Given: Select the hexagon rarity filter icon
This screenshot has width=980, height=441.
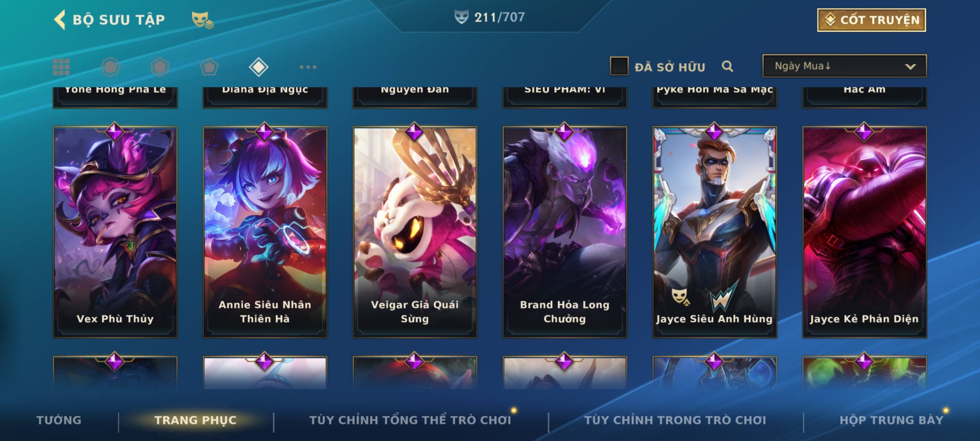Looking at the screenshot, I should point(160,67).
